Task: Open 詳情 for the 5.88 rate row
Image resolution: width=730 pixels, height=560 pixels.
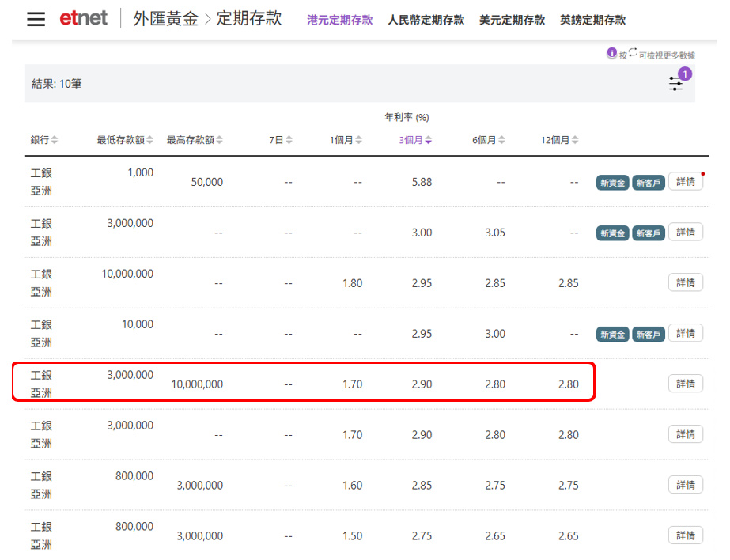Action: pos(685,182)
